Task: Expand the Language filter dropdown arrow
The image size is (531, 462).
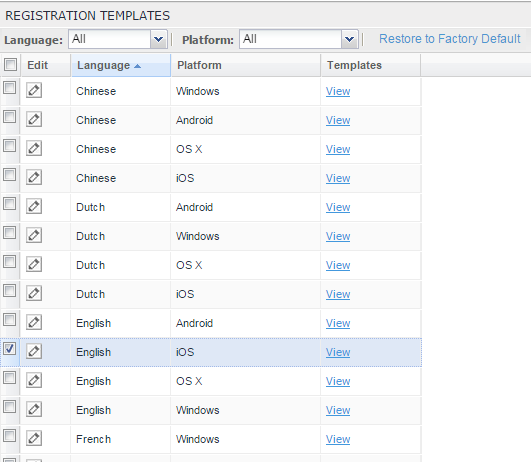Action: [158, 39]
